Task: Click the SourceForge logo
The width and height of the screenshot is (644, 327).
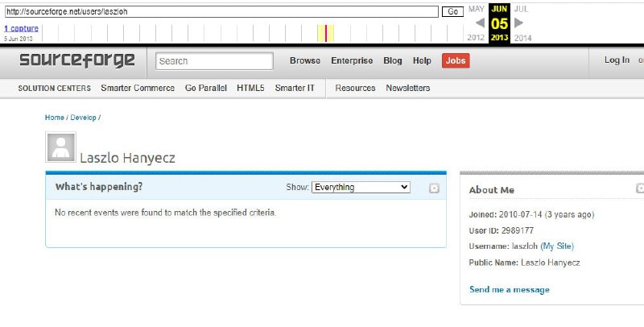Action: coord(77,60)
